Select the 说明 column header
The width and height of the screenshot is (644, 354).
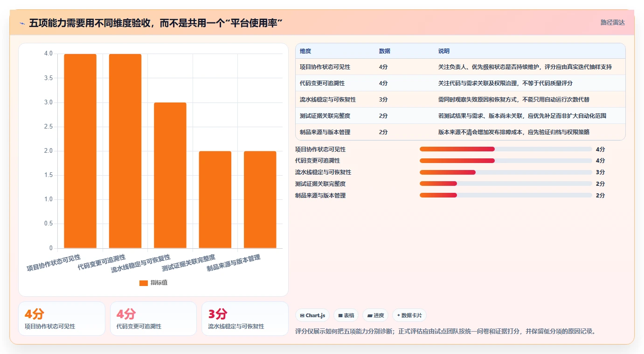pos(444,51)
